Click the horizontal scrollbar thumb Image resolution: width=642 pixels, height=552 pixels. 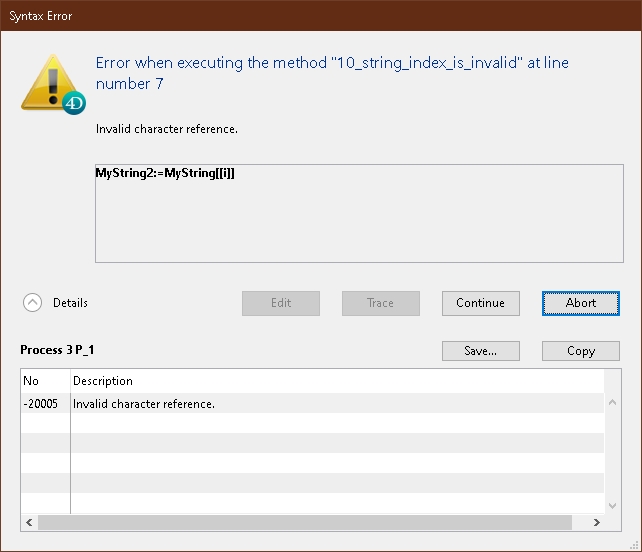coord(300,522)
